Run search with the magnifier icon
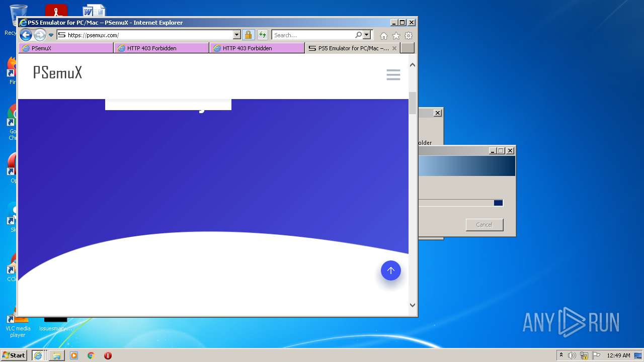The width and height of the screenshot is (644, 362). pyautogui.click(x=358, y=35)
